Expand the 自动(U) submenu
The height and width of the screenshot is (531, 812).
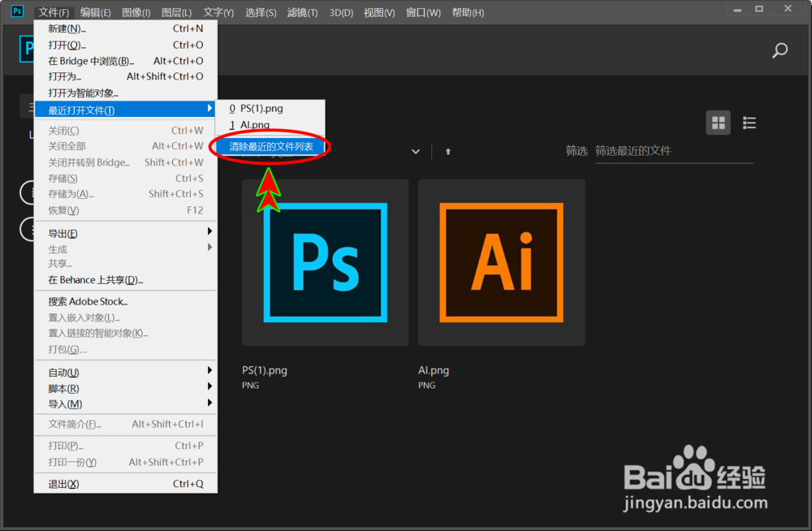click(125, 373)
